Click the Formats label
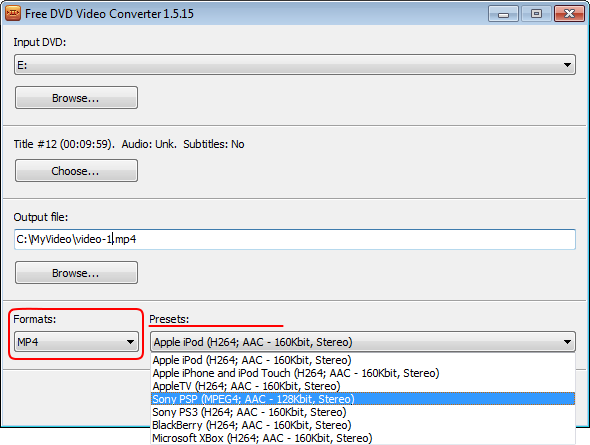This screenshot has width=590, height=445. 35,319
